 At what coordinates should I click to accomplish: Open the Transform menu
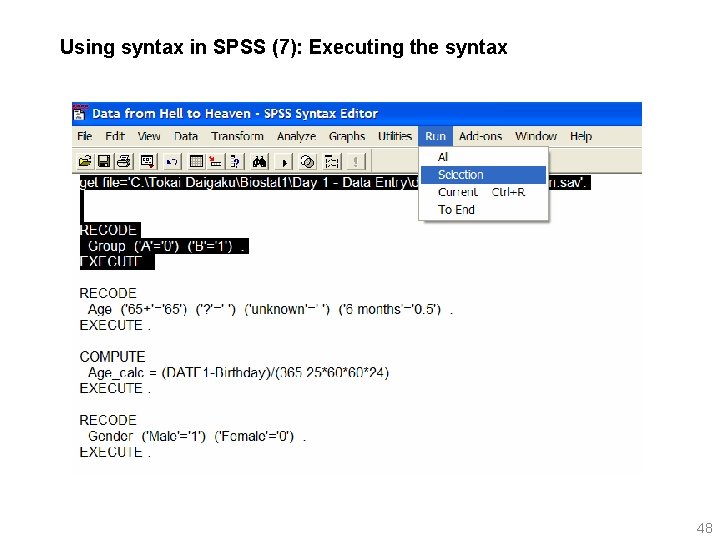237,136
